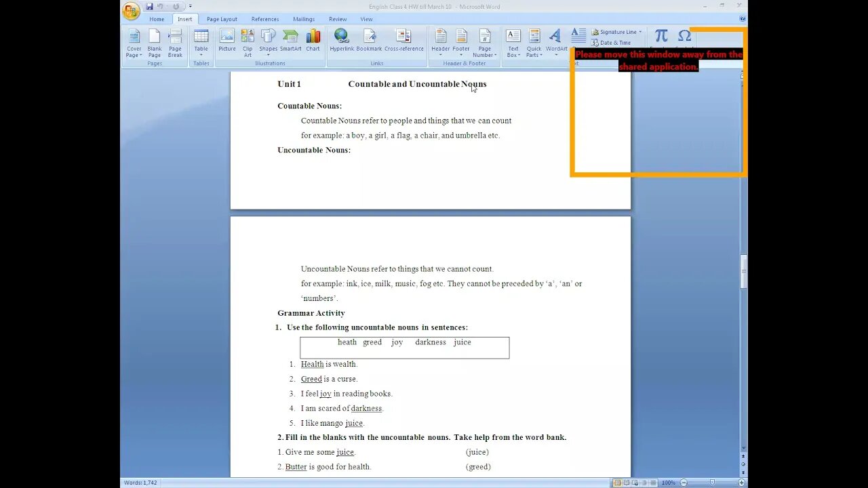
Task: Click the 100% zoom level button
Action: [668, 483]
